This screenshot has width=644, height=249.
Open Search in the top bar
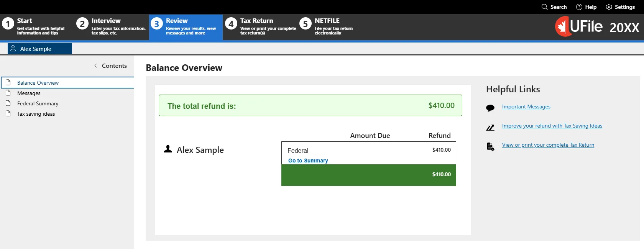554,7
